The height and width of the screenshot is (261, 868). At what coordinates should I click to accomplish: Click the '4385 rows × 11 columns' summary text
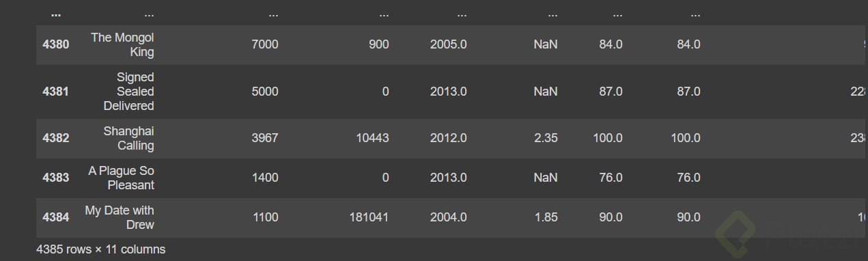pos(100,249)
